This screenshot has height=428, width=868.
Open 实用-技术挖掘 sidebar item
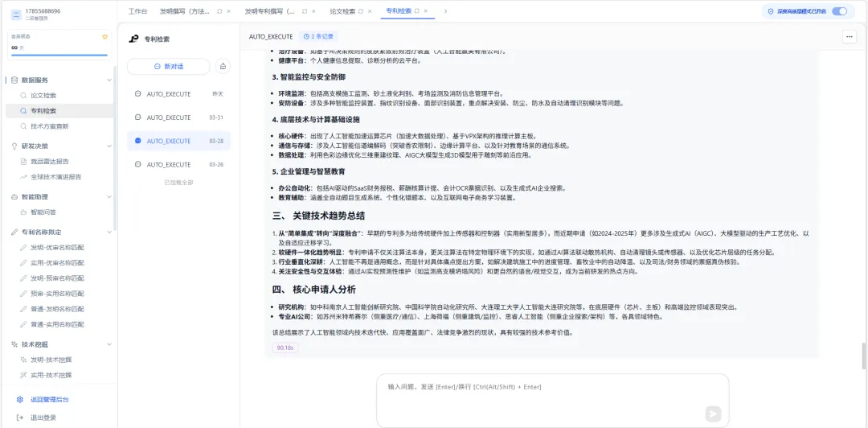[51, 375]
